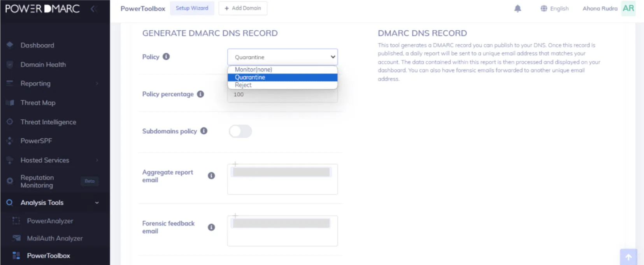Click the Setup Wizard button
The image size is (644, 265).
tap(192, 8)
